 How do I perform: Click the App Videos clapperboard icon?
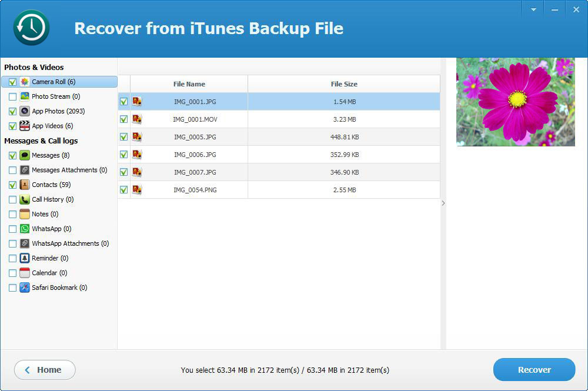[x=25, y=126]
